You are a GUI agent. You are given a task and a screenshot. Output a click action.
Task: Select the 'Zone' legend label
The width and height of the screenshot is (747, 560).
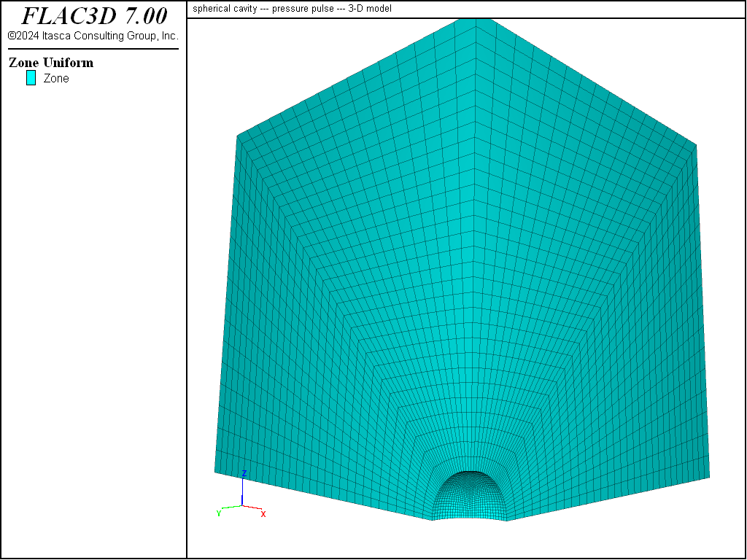(56, 79)
